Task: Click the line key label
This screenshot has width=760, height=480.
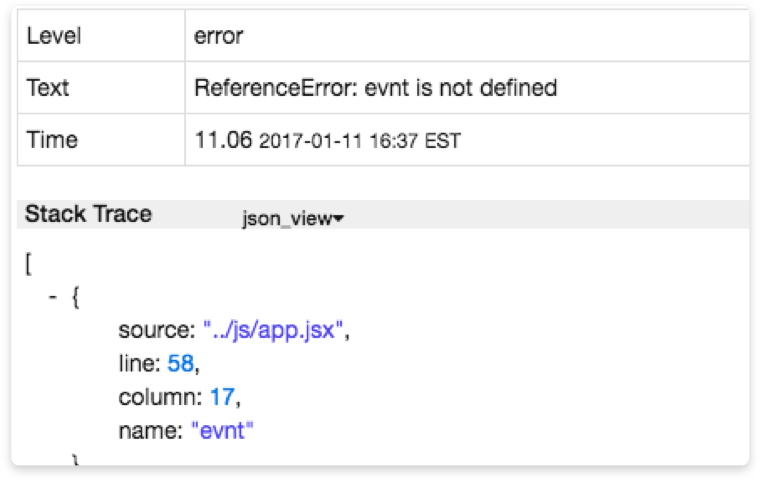Action: 140,365
